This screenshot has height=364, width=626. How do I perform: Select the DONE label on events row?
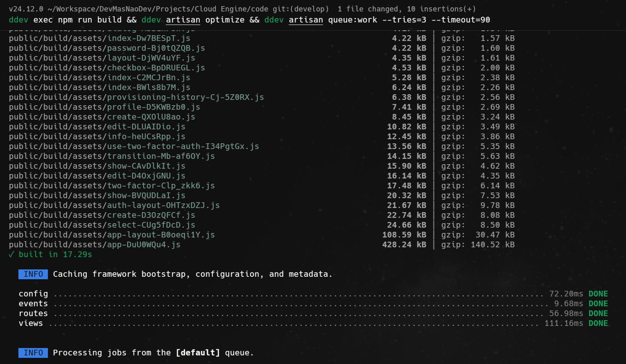pyautogui.click(x=598, y=303)
